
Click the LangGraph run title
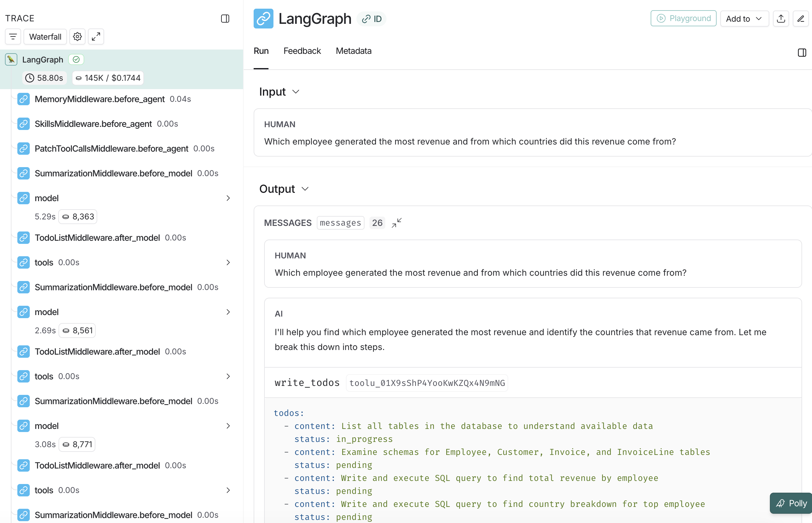tap(315, 18)
